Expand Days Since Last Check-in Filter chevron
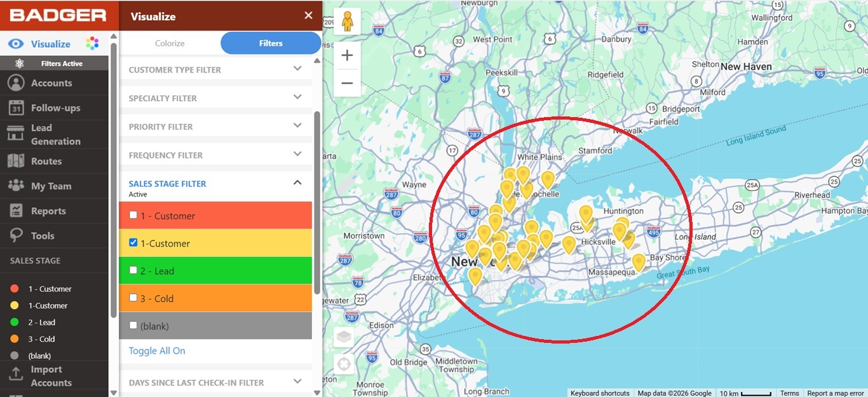Image resolution: width=868 pixels, height=397 pixels. 297,381
